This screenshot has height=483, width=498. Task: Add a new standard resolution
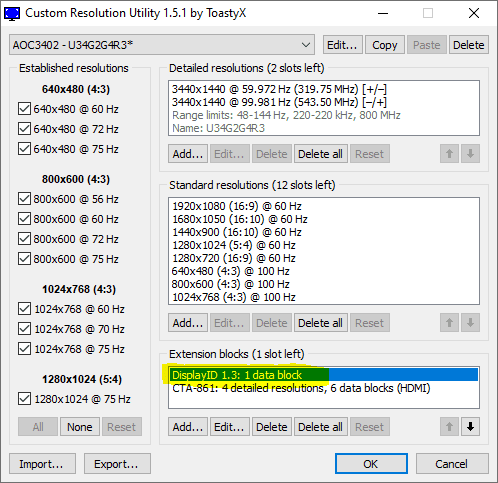point(188,322)
